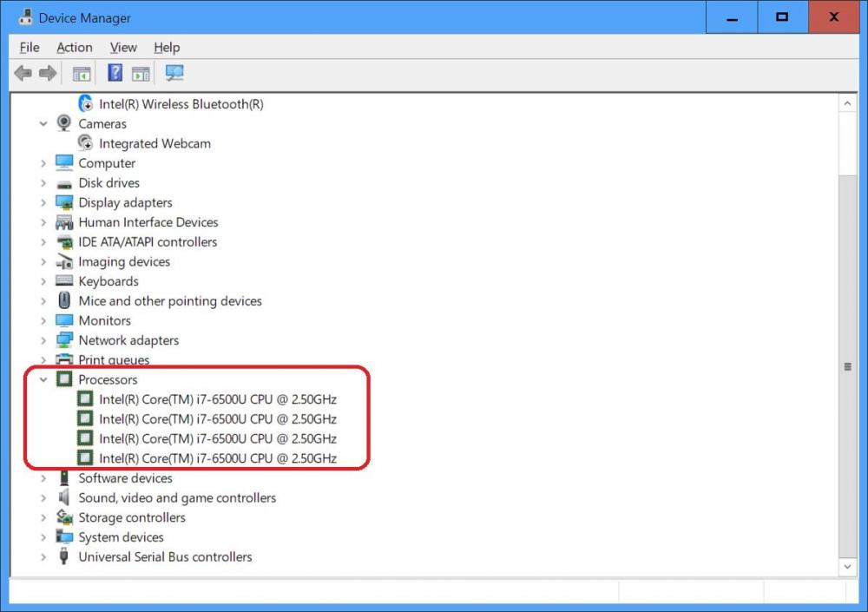This screenshot has height=612, width=868.
Task: Click the Device Manager title bar icon
Action: click(25, 16)
